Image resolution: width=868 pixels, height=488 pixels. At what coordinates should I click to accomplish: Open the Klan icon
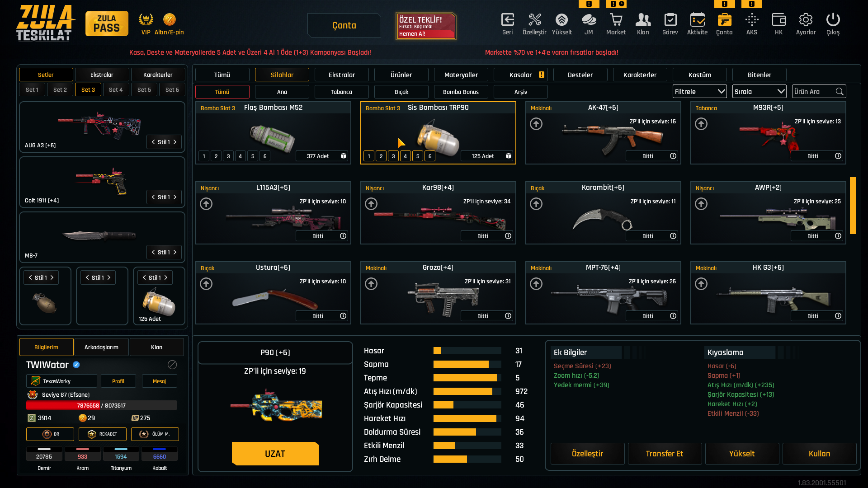point(643,20)
